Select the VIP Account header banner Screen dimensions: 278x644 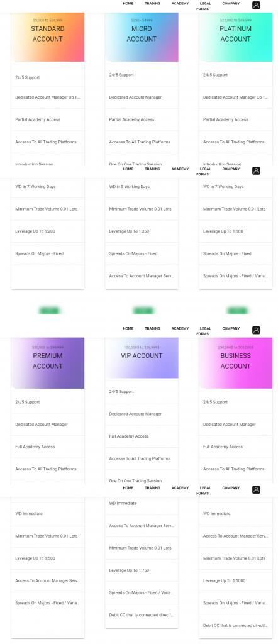click(x=142, y=358)
